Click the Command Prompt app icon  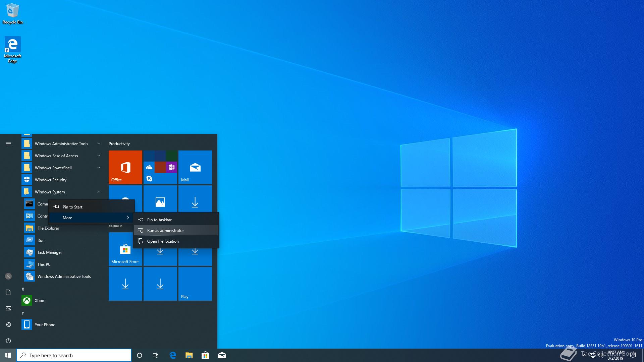(x=30, y=204)
